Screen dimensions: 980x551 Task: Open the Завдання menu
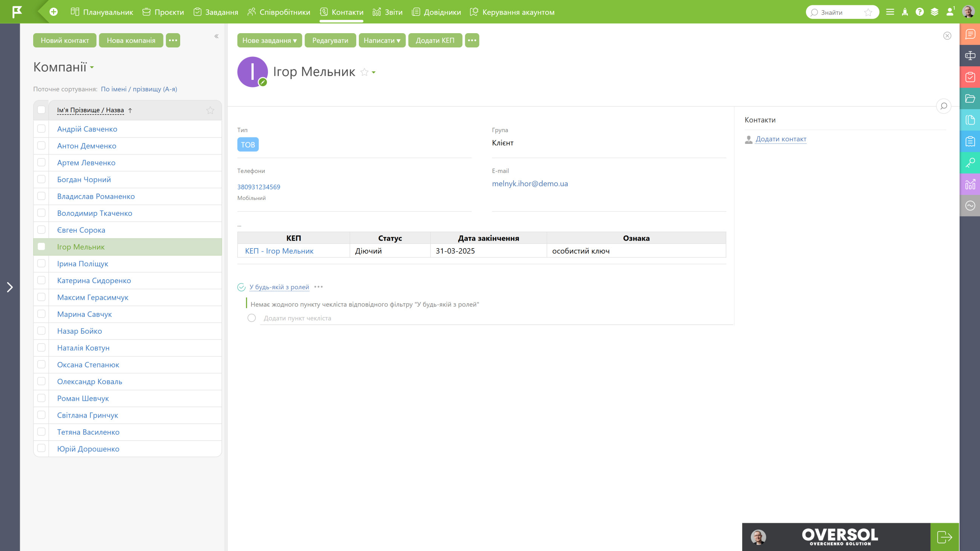215,12
